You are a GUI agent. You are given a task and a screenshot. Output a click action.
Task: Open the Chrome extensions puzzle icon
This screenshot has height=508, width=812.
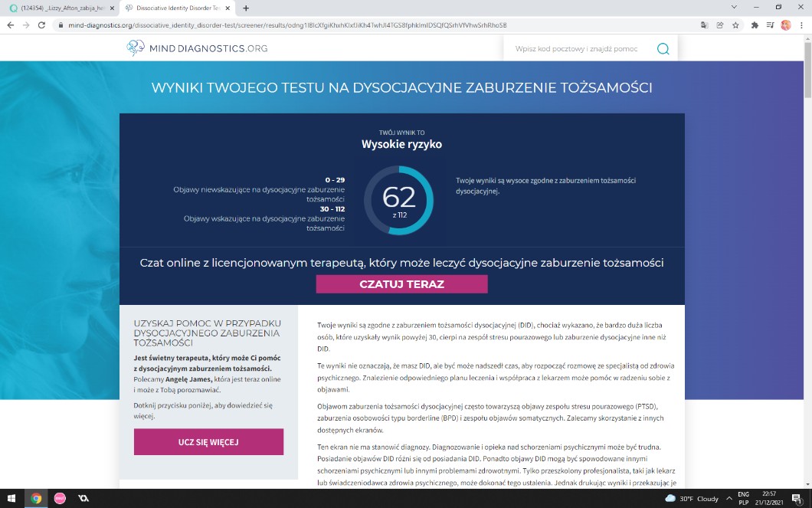coord(755,25)
